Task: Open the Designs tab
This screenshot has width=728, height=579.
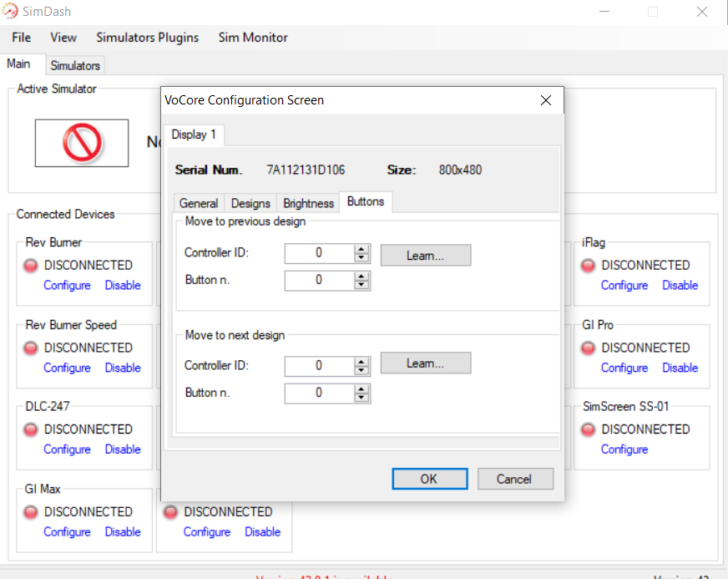Action: click(x=250, y=203)
